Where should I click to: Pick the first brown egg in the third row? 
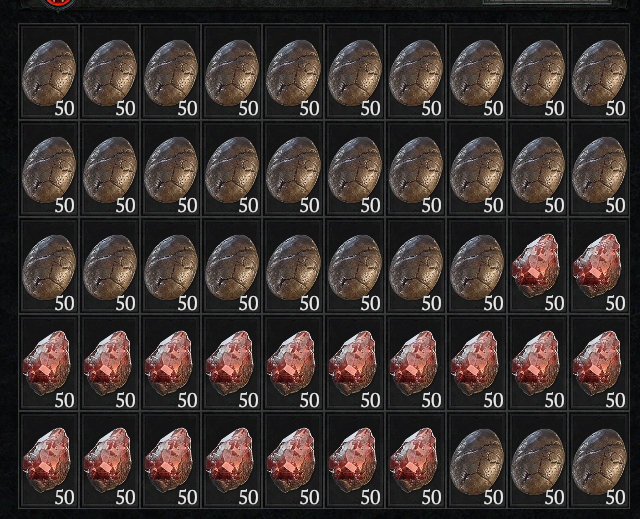[x=49, y=266]
